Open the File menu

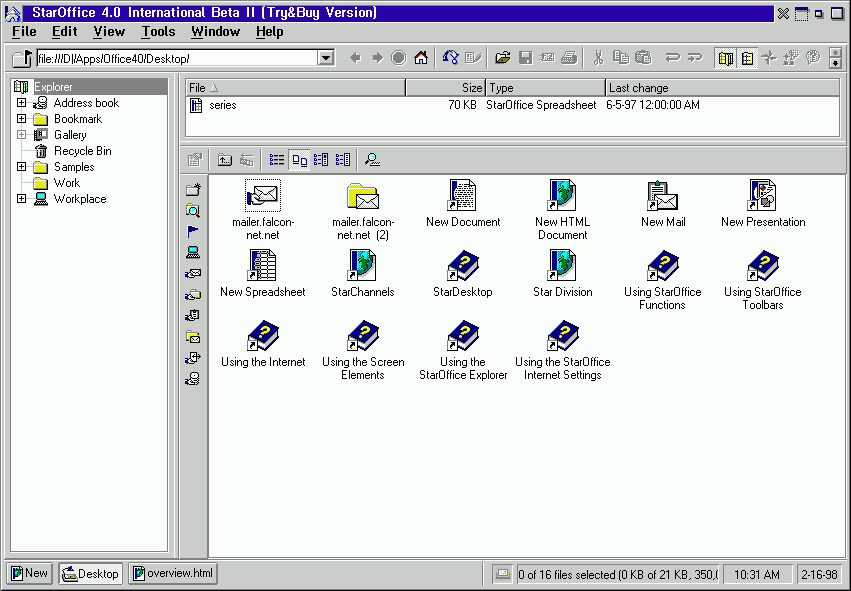[x=24, y=32]
